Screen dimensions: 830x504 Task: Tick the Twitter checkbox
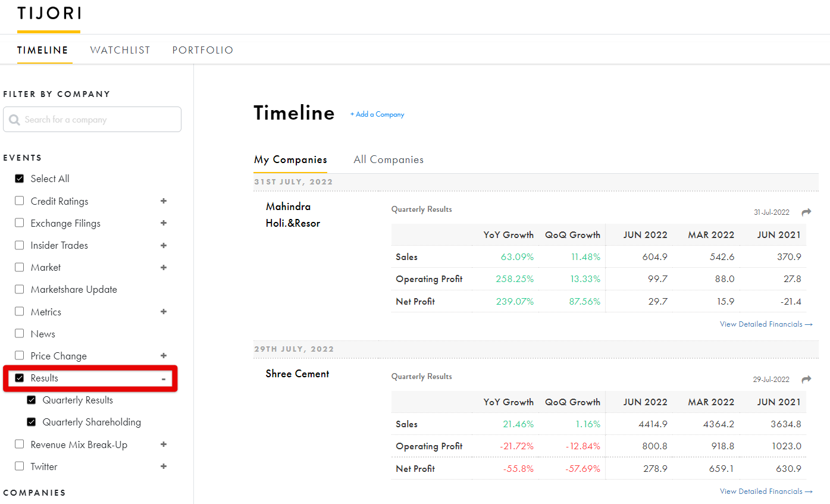coord(20,467)
